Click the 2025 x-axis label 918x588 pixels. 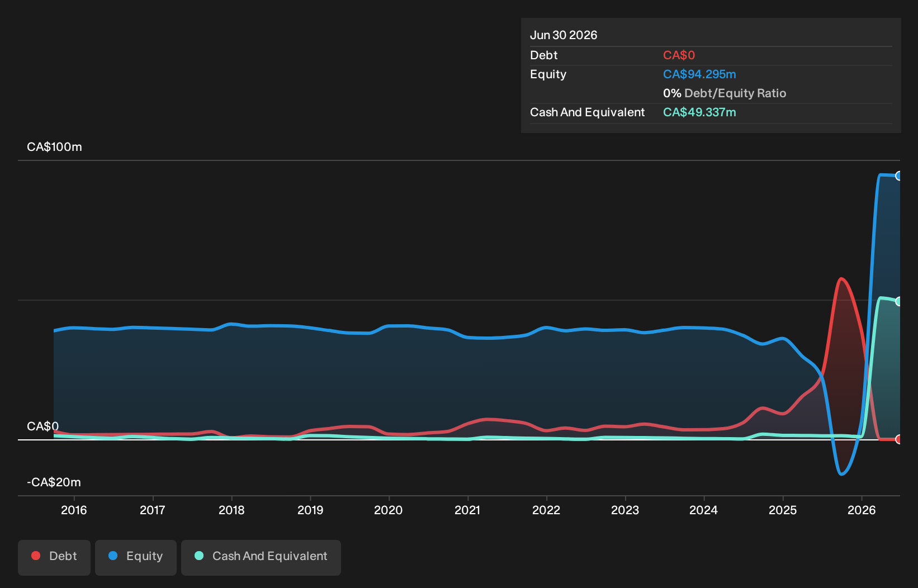[783, 510]
